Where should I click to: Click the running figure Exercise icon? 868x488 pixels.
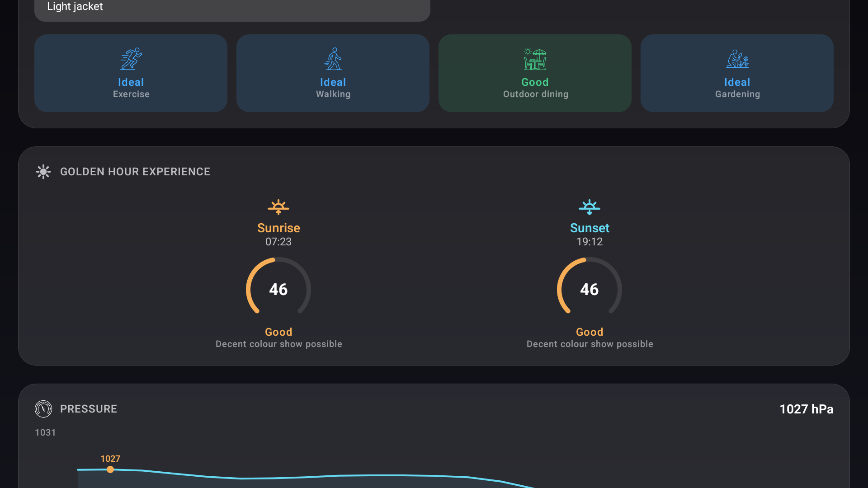pyautogui.click(x=131, y=59)
